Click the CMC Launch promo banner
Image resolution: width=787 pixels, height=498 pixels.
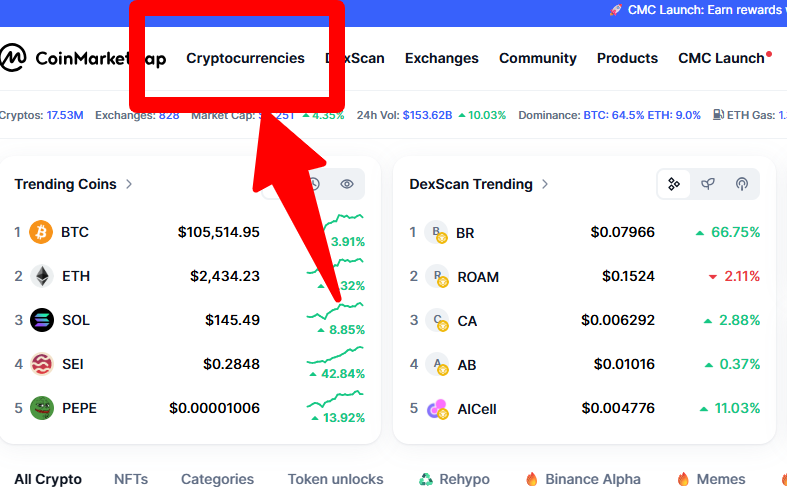[x=697, y=10]
